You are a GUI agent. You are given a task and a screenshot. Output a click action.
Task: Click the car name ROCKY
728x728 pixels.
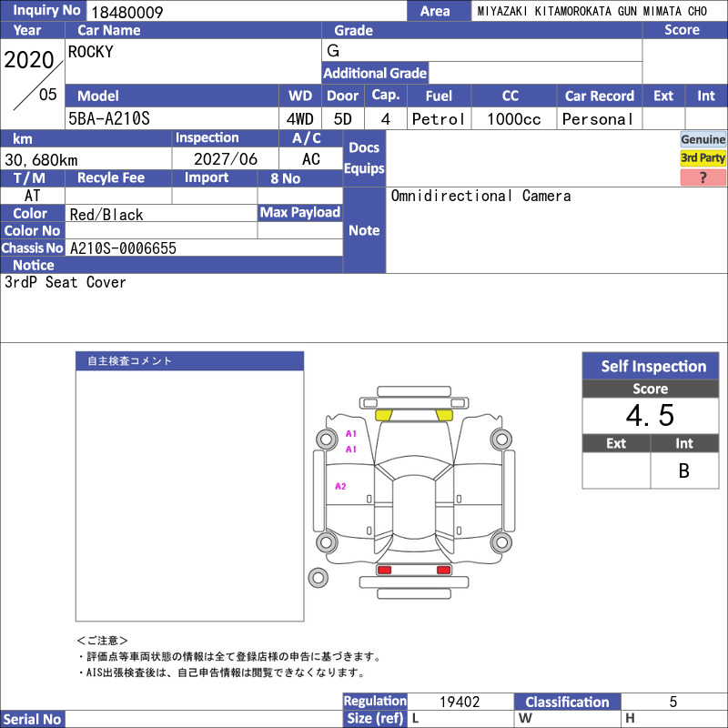point(90,52)
